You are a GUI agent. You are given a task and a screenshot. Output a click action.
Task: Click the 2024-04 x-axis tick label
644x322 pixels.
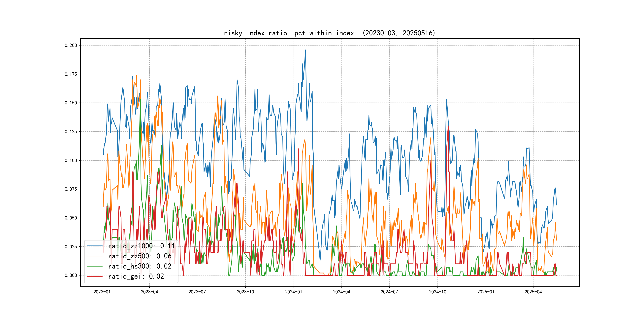pos(341,292)
